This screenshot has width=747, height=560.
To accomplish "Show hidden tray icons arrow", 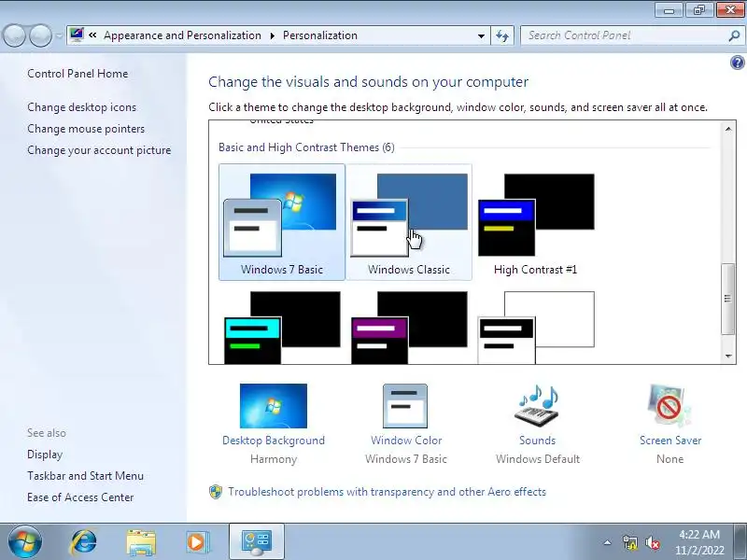I will pyautogui.click(x=608, y=542).
